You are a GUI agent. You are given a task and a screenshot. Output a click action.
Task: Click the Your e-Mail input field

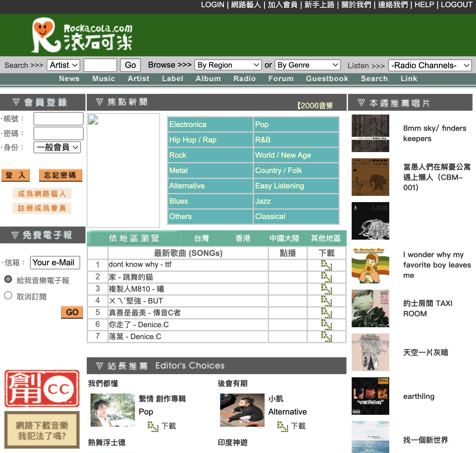point(55,262)
